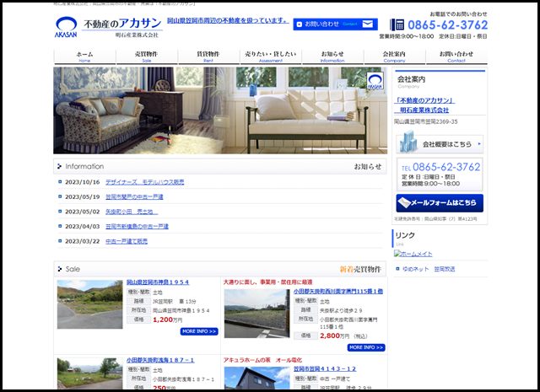
Task: Open the お問い合わせ Contact menu tab
Action: click(x=456, y=56)
